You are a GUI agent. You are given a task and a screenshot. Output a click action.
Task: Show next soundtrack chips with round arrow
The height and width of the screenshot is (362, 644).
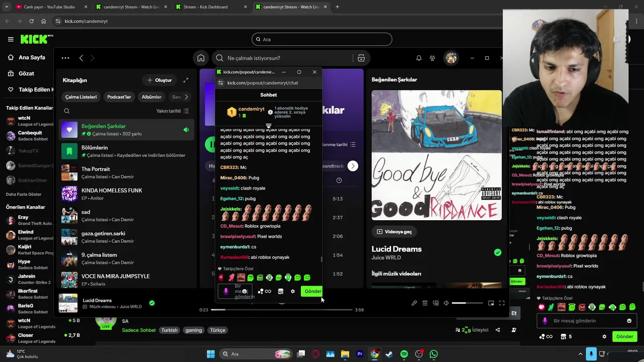[353, 166]
